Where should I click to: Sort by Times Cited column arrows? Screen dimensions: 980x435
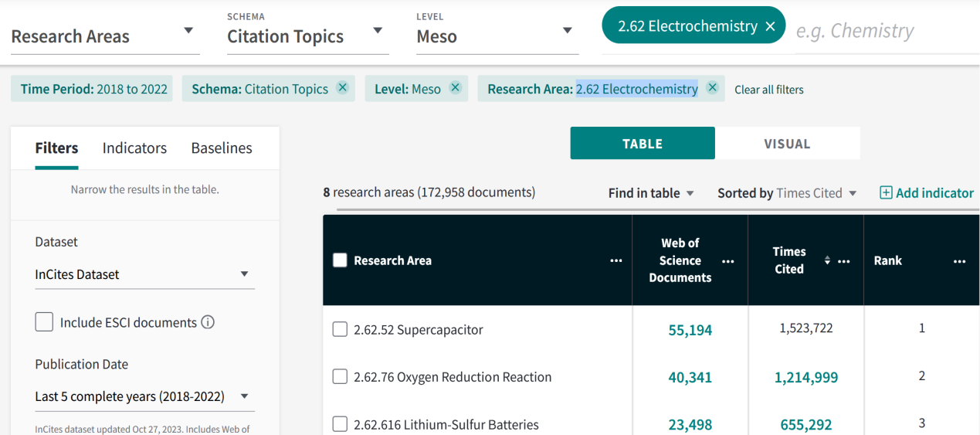[x=827, y=261]
